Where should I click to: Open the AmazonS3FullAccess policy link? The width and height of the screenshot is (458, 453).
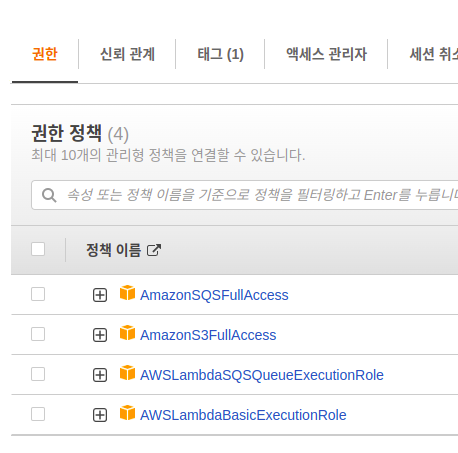208,335
